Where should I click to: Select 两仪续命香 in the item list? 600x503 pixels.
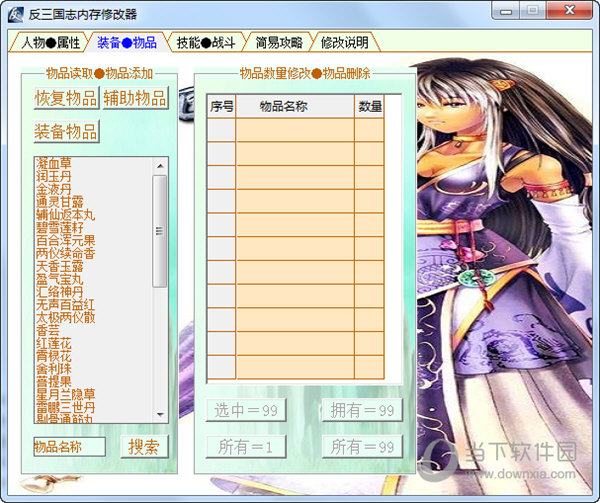point(65,253)
